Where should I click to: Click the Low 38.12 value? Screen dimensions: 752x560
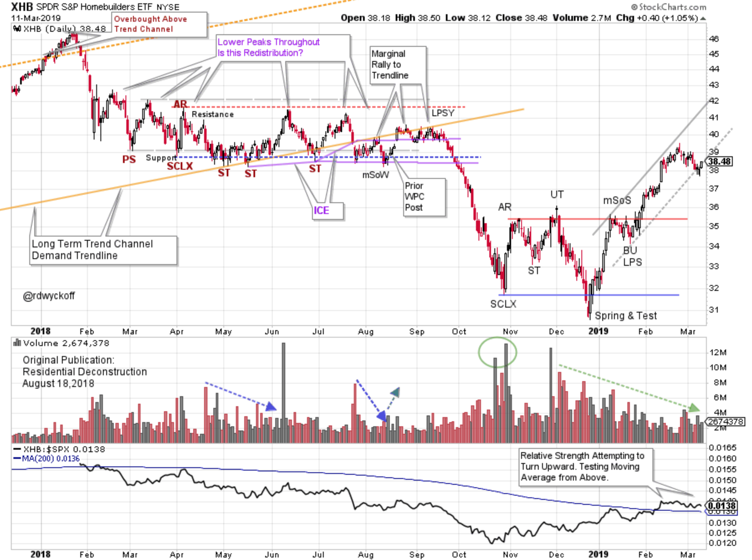coord(468,18)
